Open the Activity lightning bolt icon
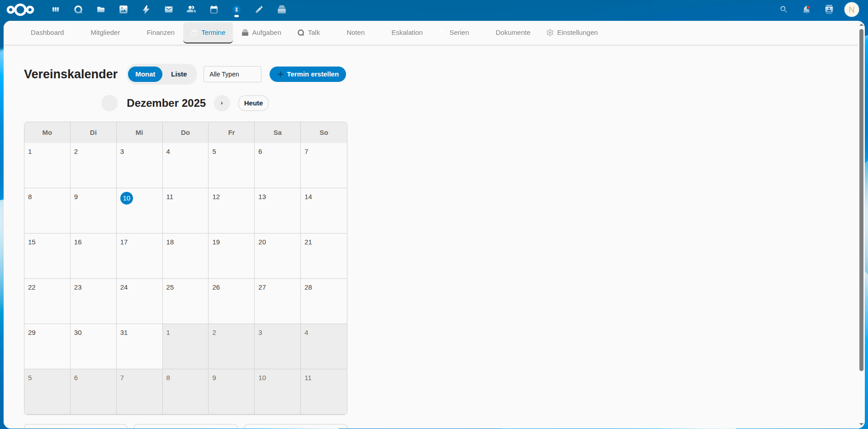Viewport: 868px width, 429px height. [x=146, y=10]
